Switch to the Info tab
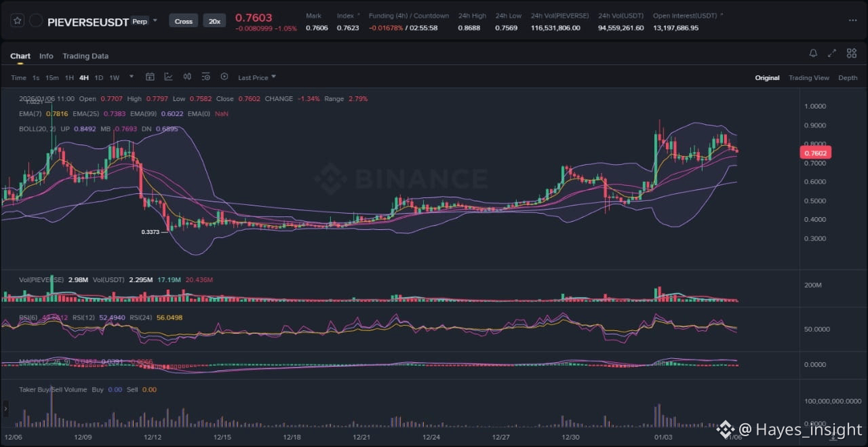Viewport: 868px width, 447px height. [x=46, y=56]
